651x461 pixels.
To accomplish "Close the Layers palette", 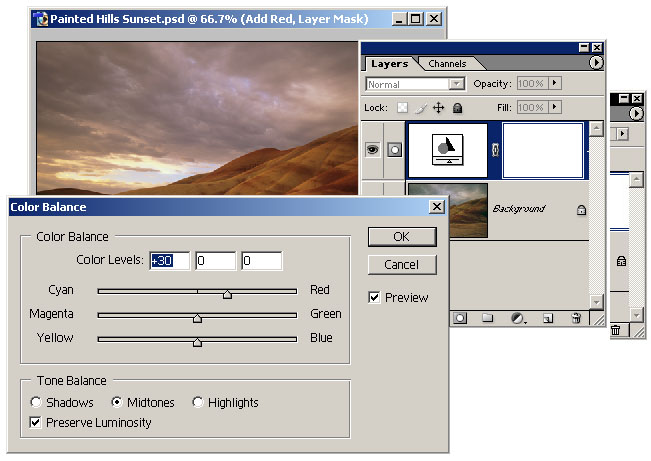I will (597, 48).
